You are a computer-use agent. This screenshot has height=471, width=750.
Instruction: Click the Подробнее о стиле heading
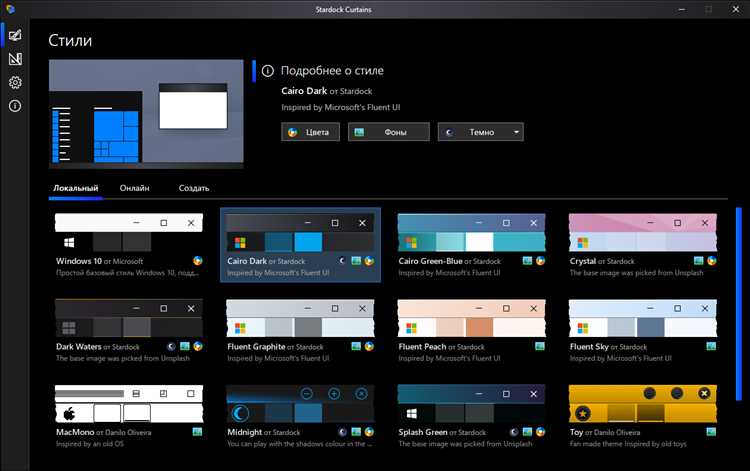coord(332,71)
